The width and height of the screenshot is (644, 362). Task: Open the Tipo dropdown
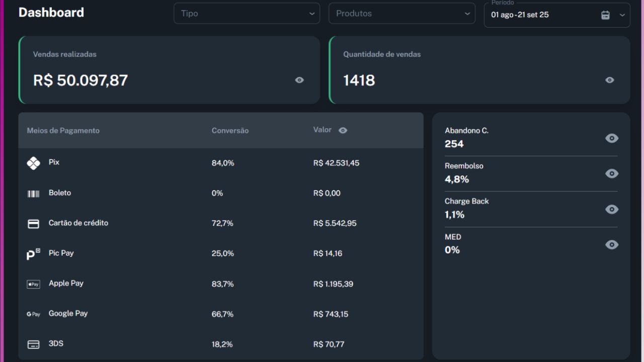coord(247,13)
